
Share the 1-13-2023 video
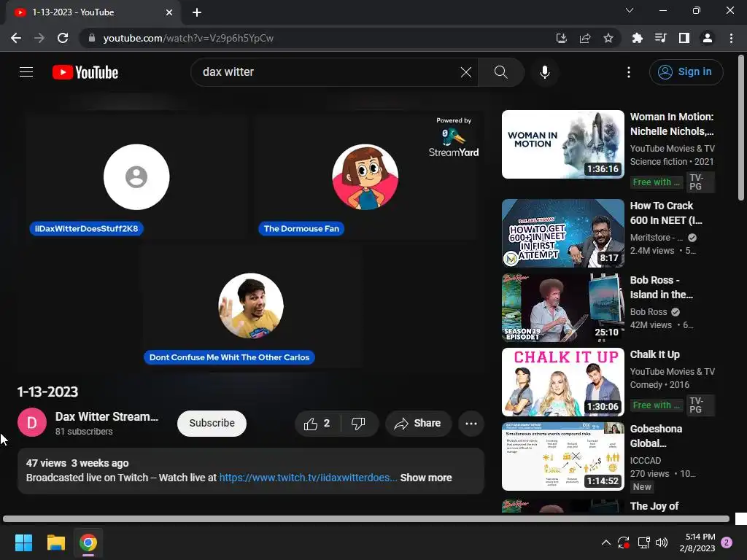(x=418, y=424)
